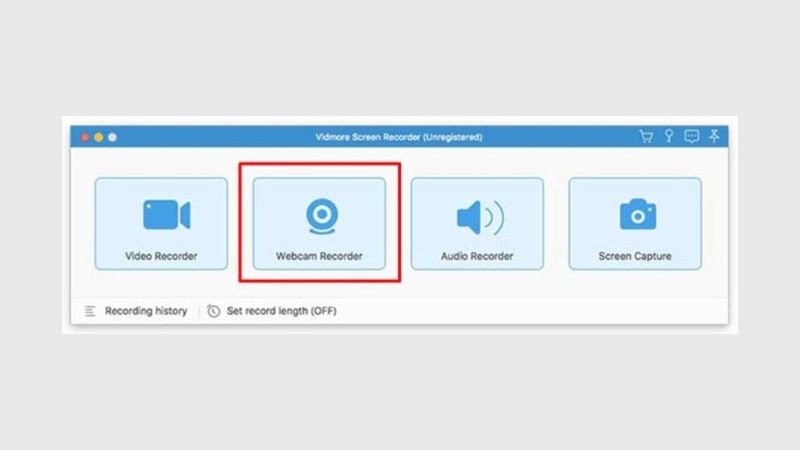Close the window with red button

85,137
